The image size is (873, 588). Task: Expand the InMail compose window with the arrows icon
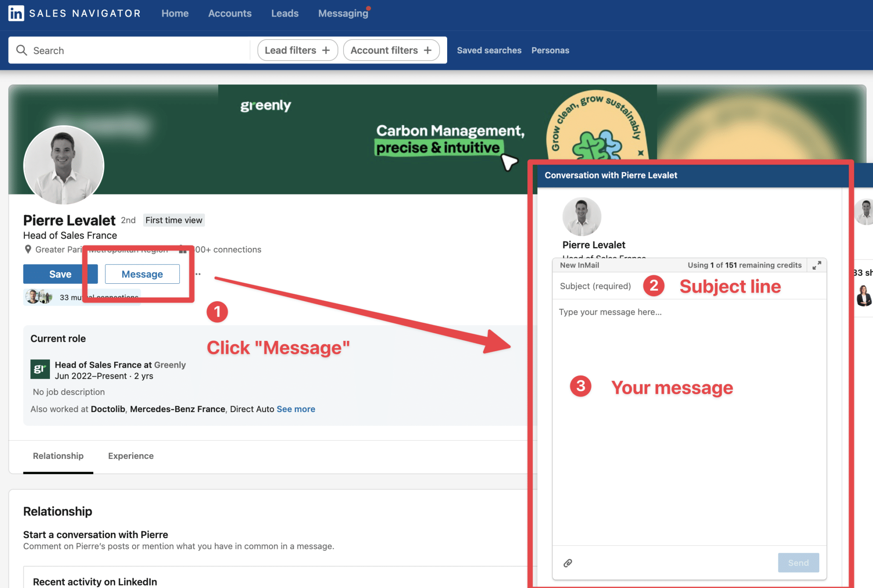817,265
